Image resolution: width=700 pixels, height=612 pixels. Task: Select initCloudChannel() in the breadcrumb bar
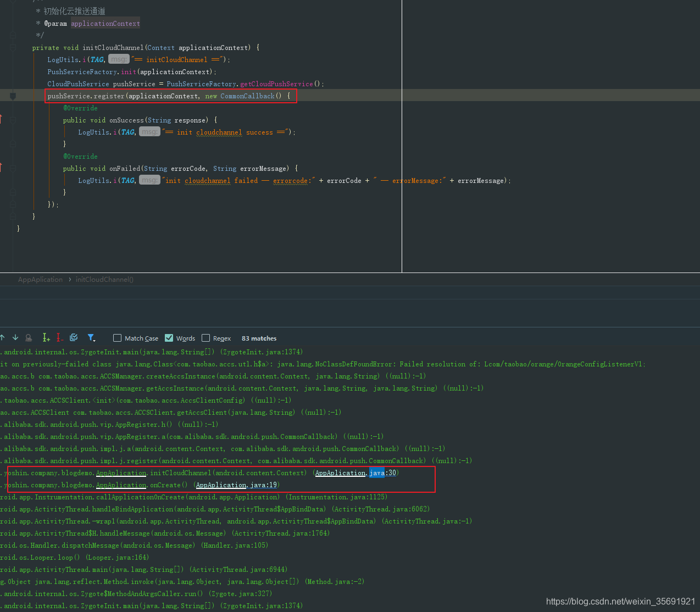pos(104,279)
